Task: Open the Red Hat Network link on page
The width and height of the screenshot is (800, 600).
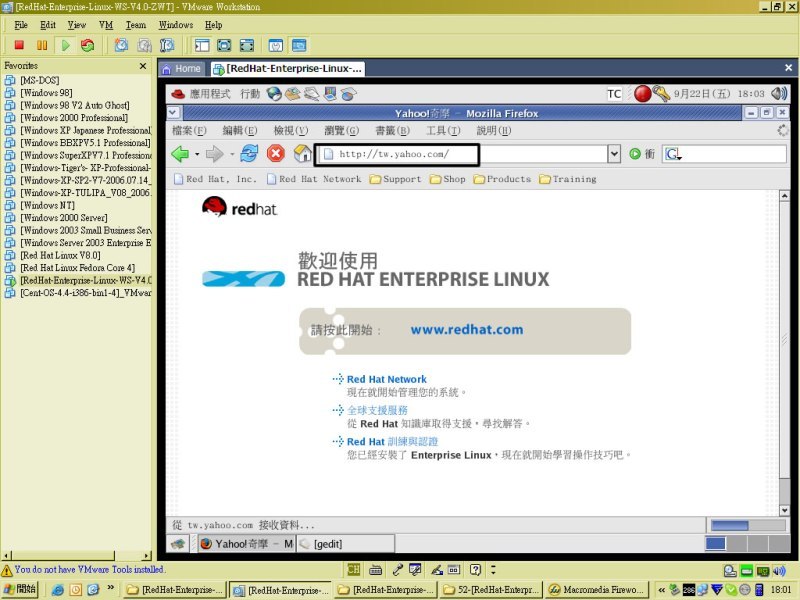Action: (x=386, y=379)
